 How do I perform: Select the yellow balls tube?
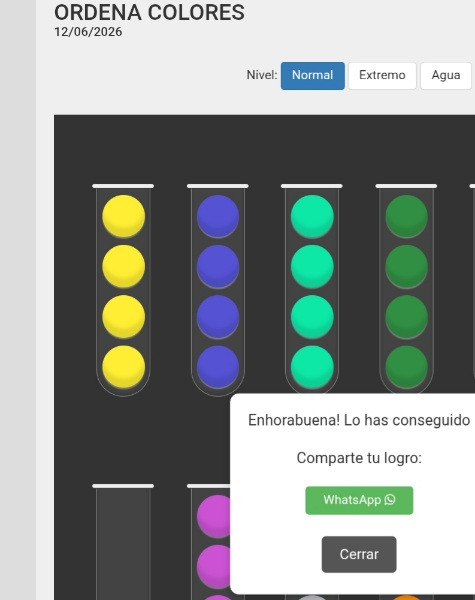(x=123, y=290)
